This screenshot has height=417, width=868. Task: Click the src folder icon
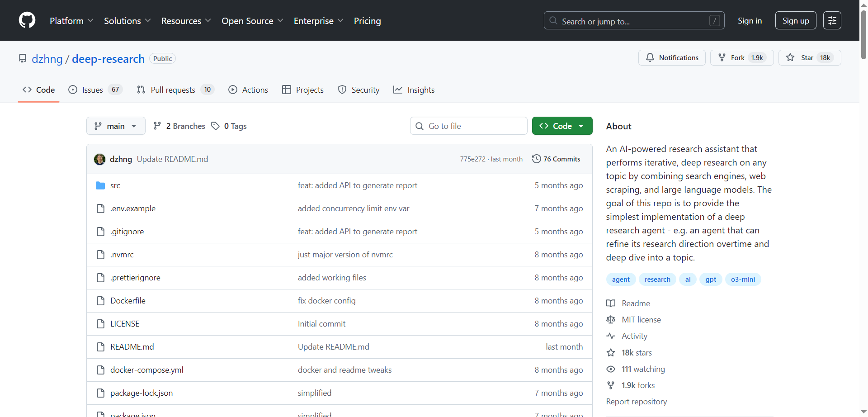point(100,185)
